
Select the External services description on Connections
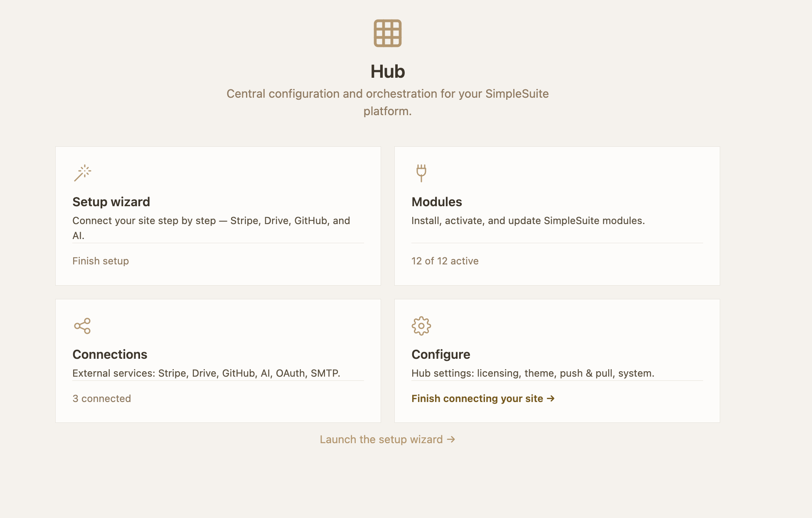click(x=206, y=373)
